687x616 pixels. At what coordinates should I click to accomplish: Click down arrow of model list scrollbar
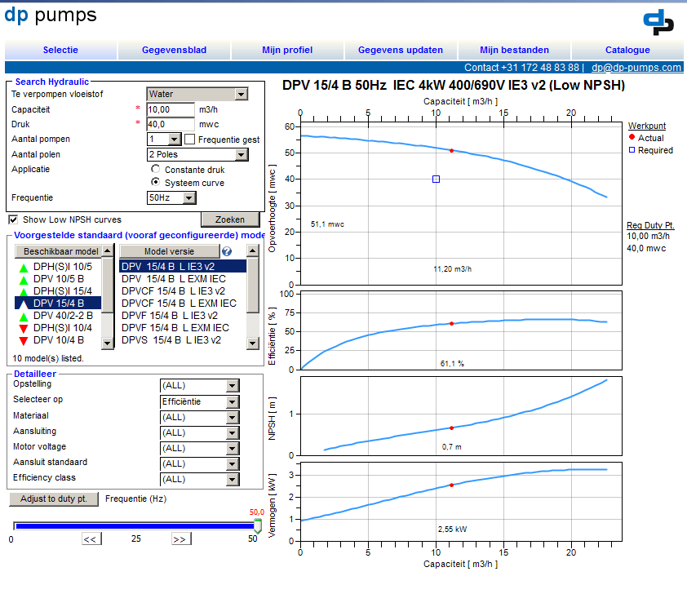click(108, 343)
